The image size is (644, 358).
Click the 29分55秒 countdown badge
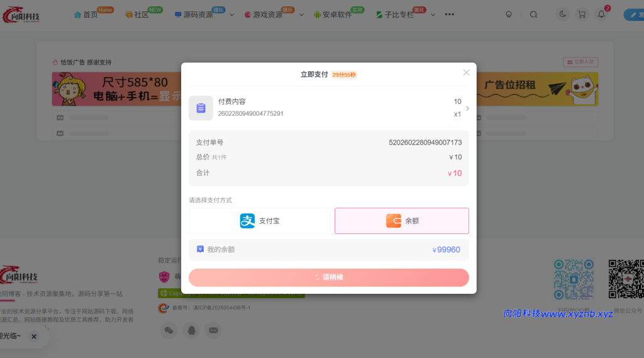[x=344, y=75]
